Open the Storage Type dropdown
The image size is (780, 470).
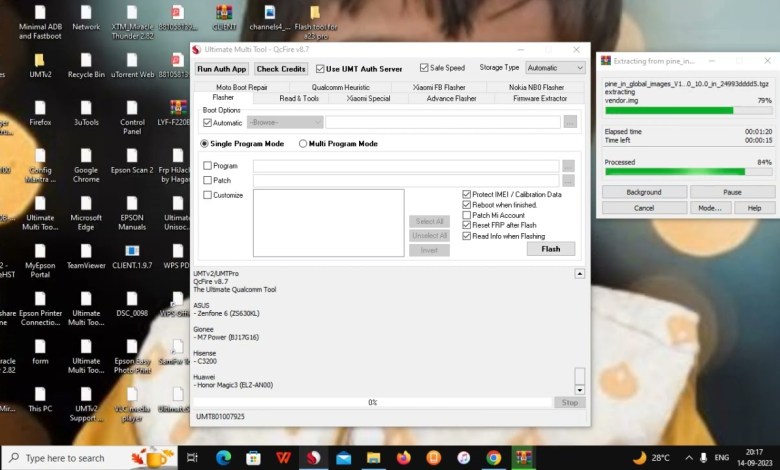[555, 68]
